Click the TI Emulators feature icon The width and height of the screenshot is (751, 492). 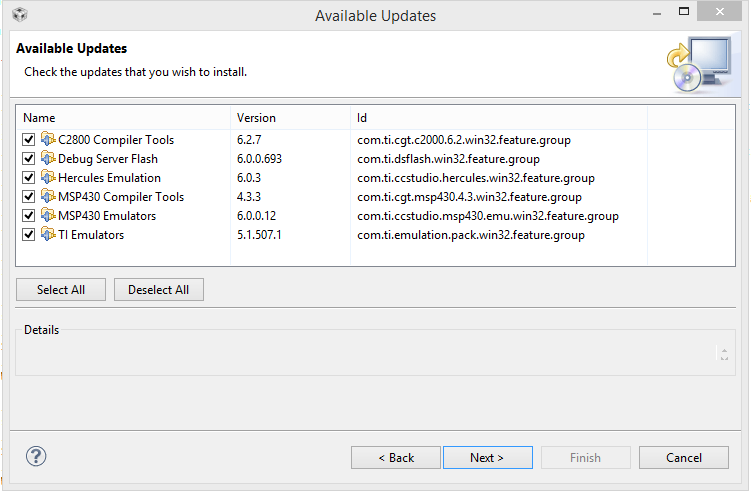pyautogui.click(x=48, y=234)
